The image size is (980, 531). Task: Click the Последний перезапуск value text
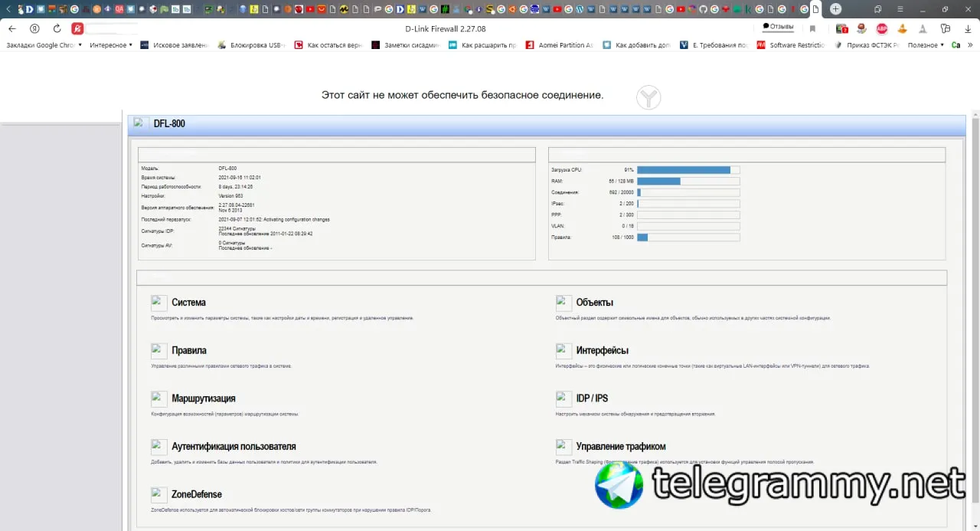(x=274, y=219)
